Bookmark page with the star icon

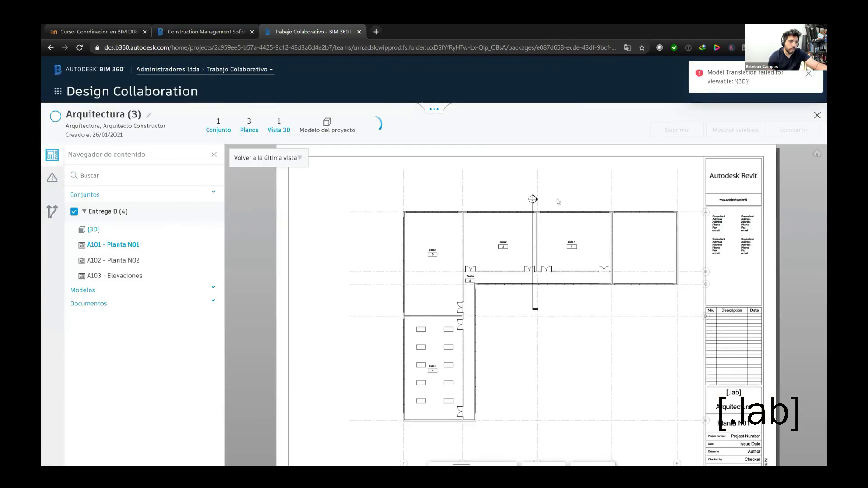642,47
